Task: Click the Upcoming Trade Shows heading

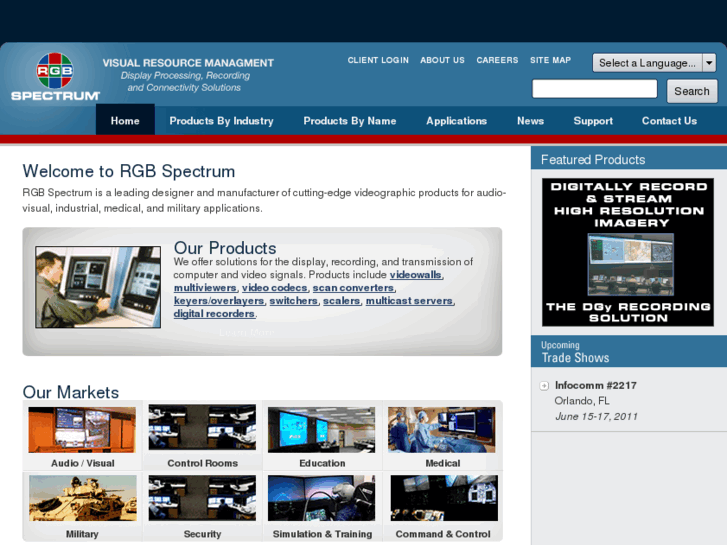Action: (575, 353)
